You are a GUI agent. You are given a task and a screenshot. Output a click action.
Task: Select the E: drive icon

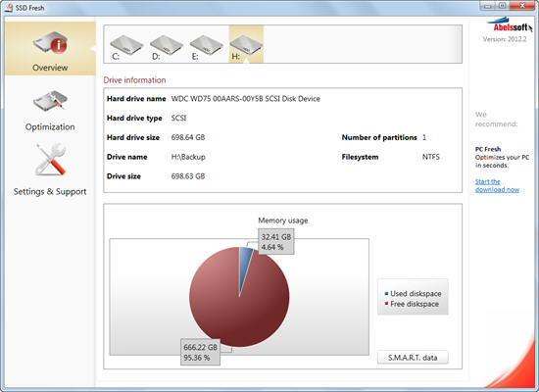pyautogui.click(x=206, y=46)
